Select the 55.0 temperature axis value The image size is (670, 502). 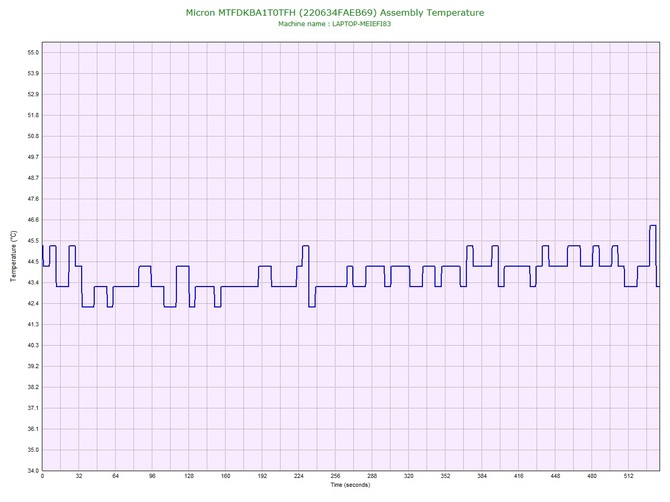coord(33,53)
